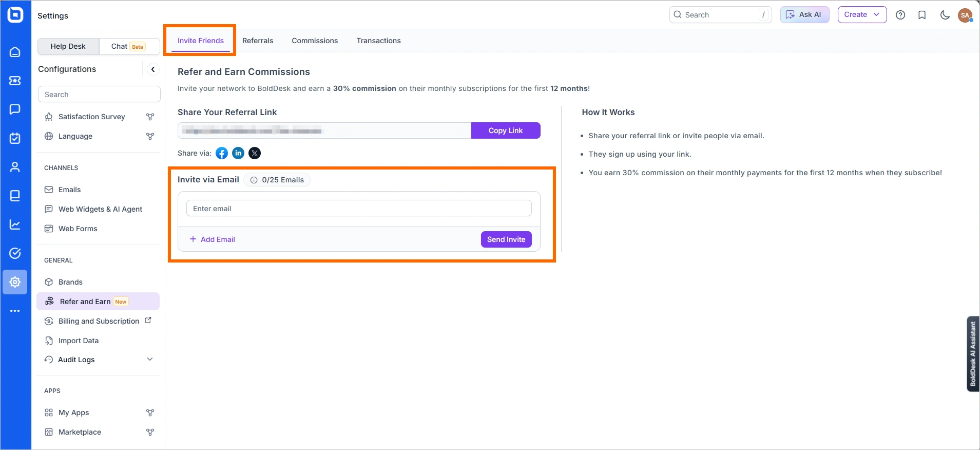Switch to the Commissions tab
The height and width of the screenshot is (450, 980).
point(315,41)
